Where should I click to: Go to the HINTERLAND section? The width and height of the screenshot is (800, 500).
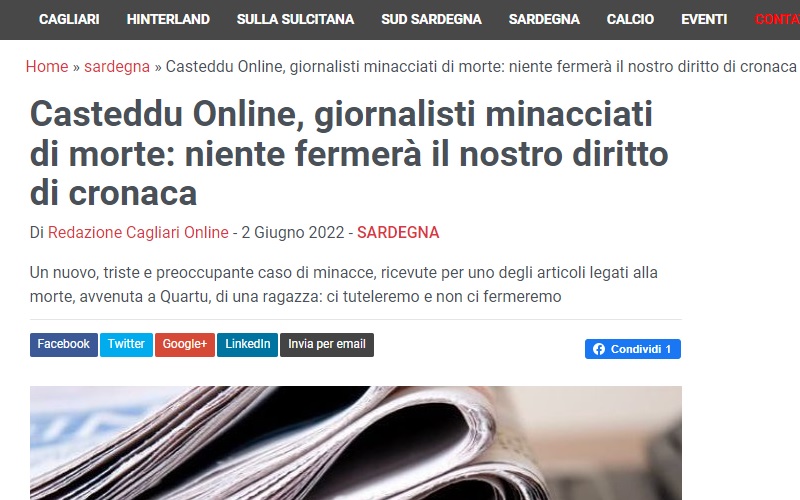(x=168, y=19)
